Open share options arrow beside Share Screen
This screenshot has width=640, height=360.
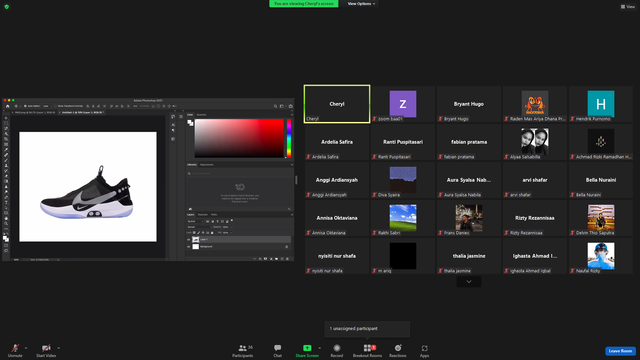pyautogui.click(x=319, y=348)
